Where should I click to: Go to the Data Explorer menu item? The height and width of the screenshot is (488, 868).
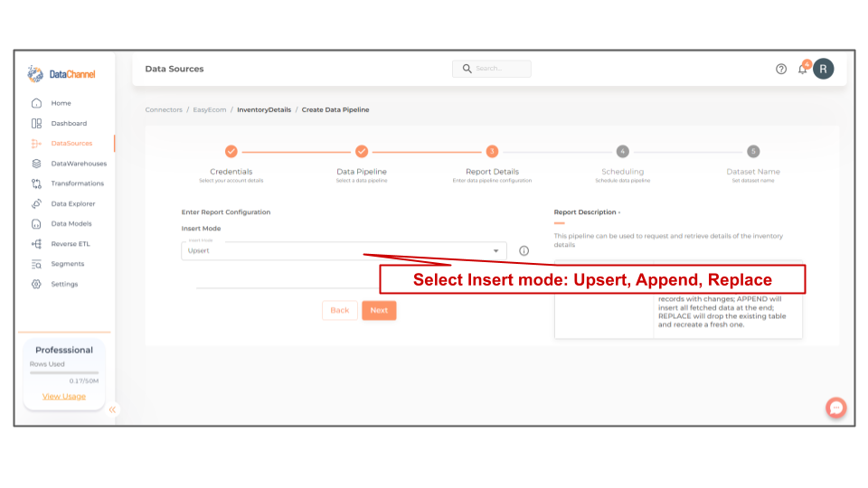pyautogui.click(x=72, y=203)
